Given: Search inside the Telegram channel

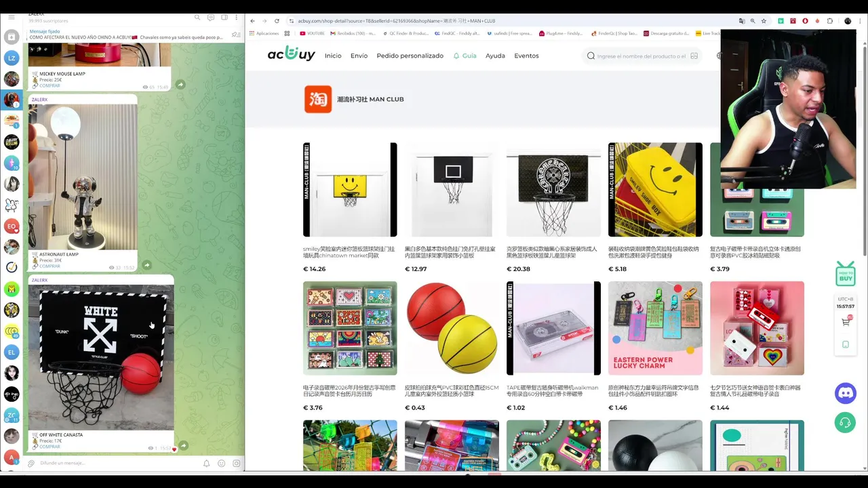Looking at the screenshot, I should (x=197, y=18).
